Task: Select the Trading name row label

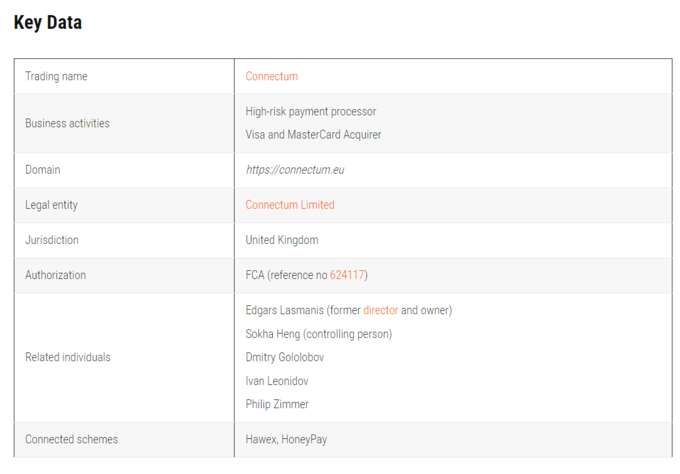Action: point(56,76)
